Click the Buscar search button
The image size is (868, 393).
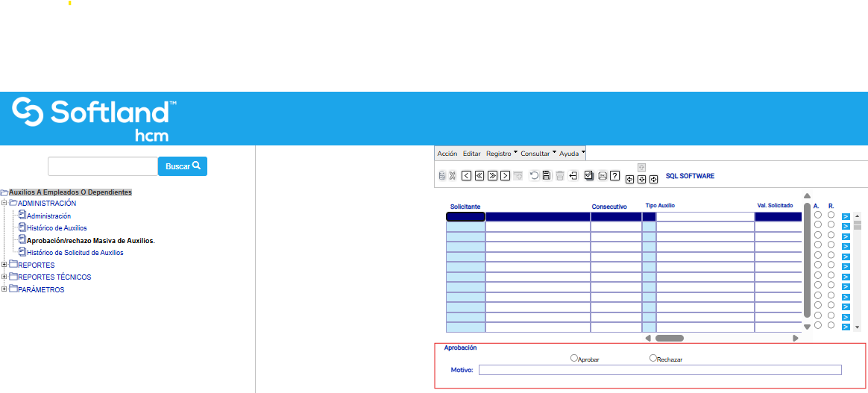click(182, 166)
